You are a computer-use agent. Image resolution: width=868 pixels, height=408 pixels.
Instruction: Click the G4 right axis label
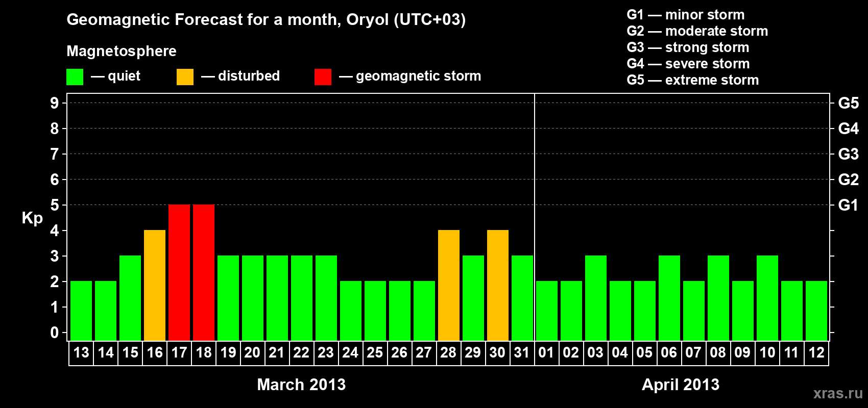tap(849, 129)
